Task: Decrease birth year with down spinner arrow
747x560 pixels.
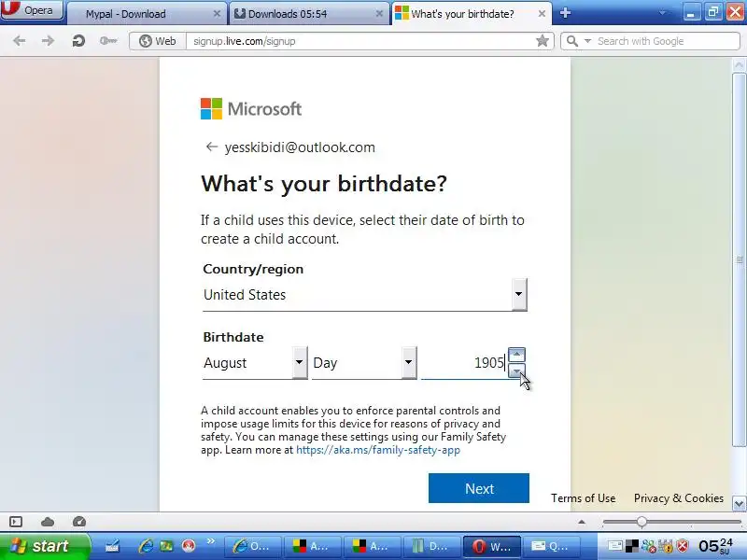Action: click(x=517, y=371)
